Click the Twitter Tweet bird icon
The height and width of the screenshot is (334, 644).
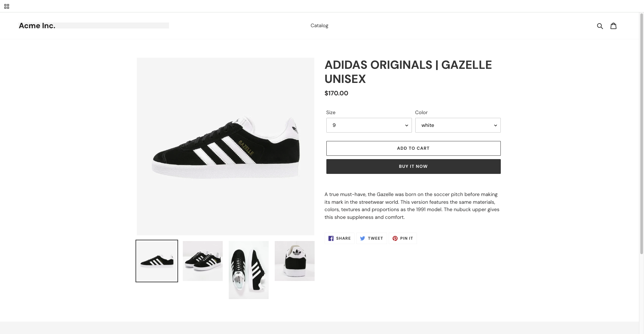[x=363, y=238]
